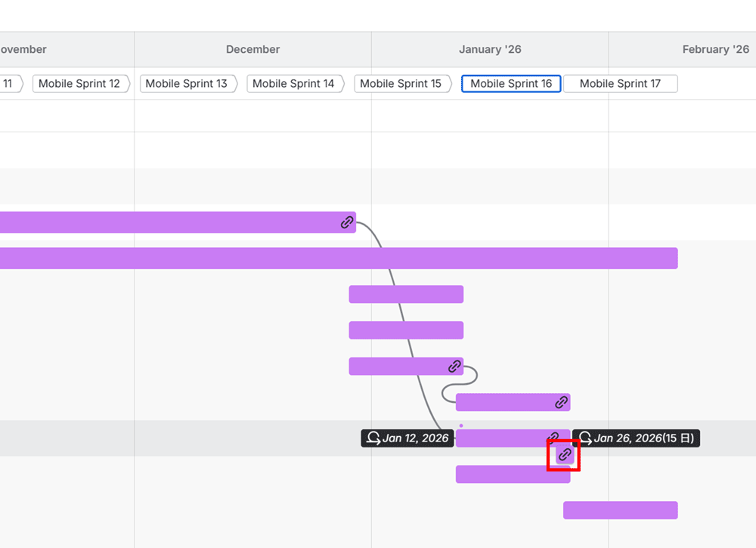Open the Mobile Sprint 17 marker
This screenshot has width=756, height=548.
coord(620,84)
